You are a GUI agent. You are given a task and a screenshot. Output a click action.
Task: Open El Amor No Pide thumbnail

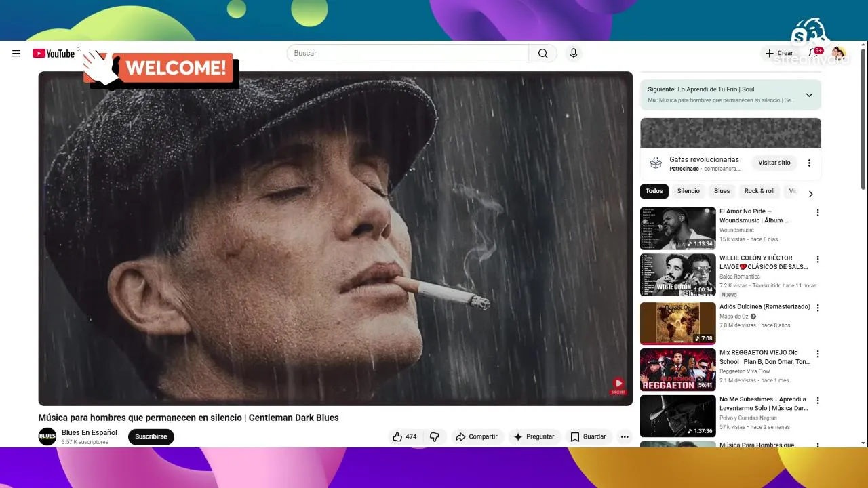tap(678, 228)
